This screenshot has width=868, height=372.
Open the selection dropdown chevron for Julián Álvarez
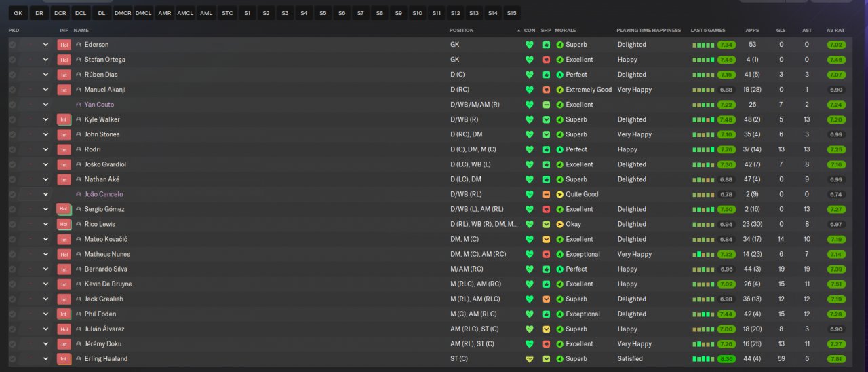point(46,329)
